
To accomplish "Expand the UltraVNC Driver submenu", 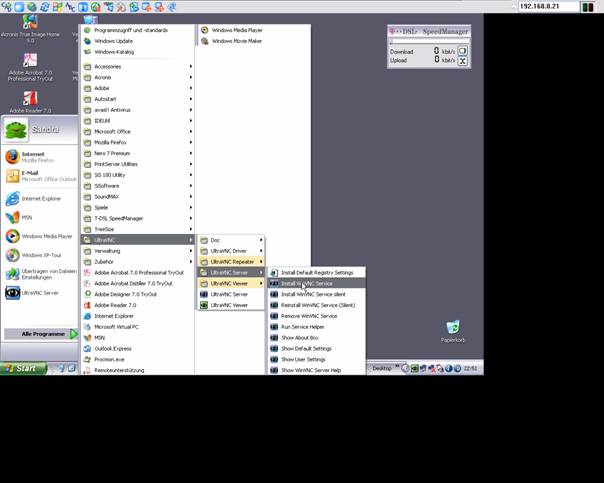I will pyautogui.click(x=231, y=251).
